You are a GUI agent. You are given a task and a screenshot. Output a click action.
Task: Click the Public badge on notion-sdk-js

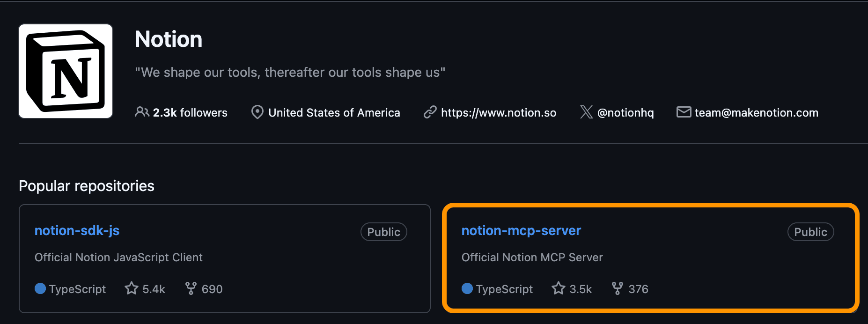tap(383, 232)
